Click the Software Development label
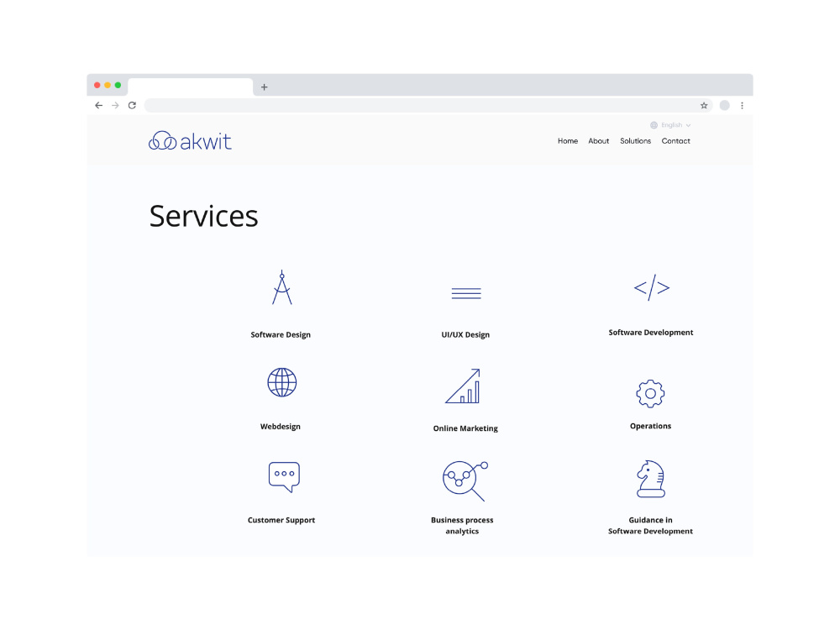840x630 pixels. 651,333
